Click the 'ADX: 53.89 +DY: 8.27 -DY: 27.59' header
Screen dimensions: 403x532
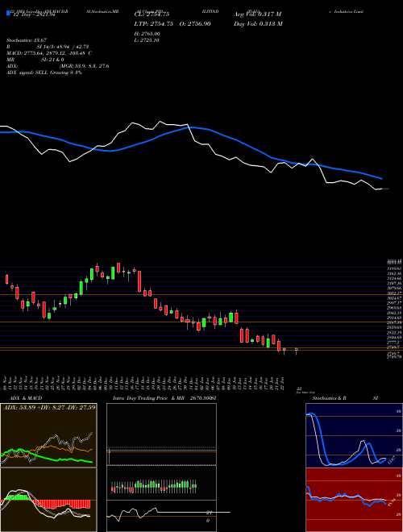coord(49,406)
